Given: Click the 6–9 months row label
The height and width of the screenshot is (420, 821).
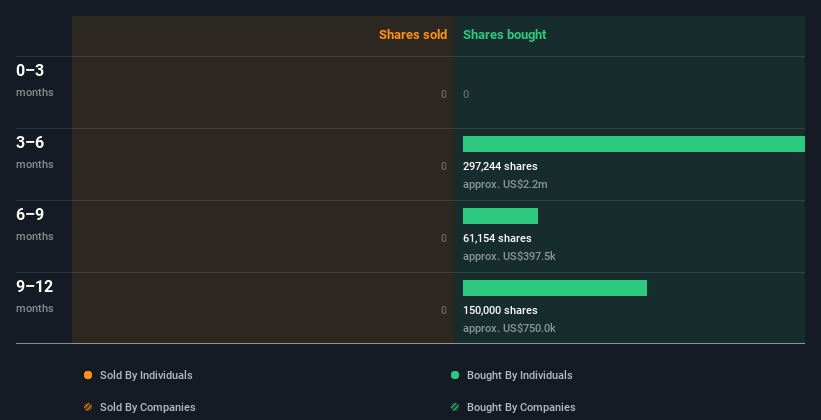Looking at the screenshot, I should click(35, 224).
